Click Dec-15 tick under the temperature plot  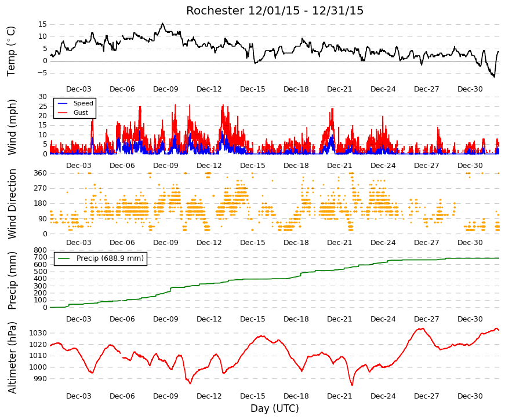(x=253, y=89)
